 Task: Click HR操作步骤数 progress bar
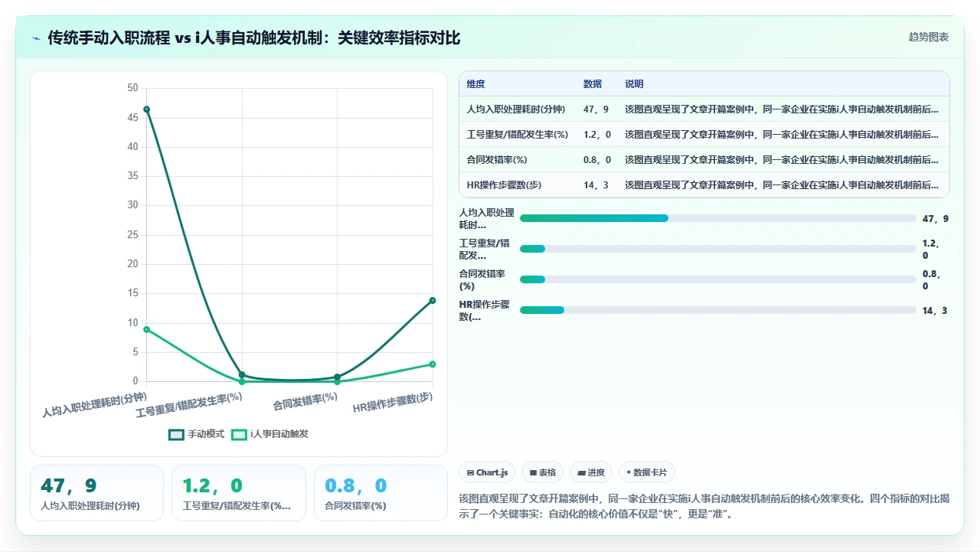point(717,310)
